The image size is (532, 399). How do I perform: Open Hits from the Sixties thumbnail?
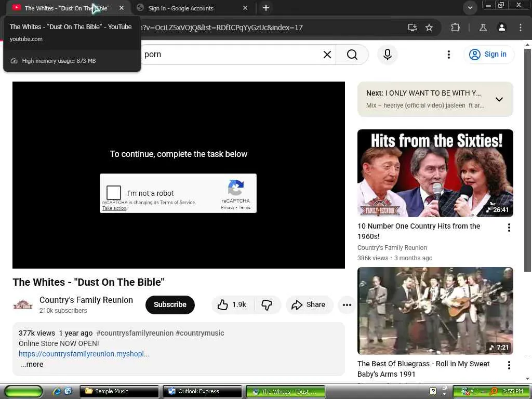click(x=435, y=173)
